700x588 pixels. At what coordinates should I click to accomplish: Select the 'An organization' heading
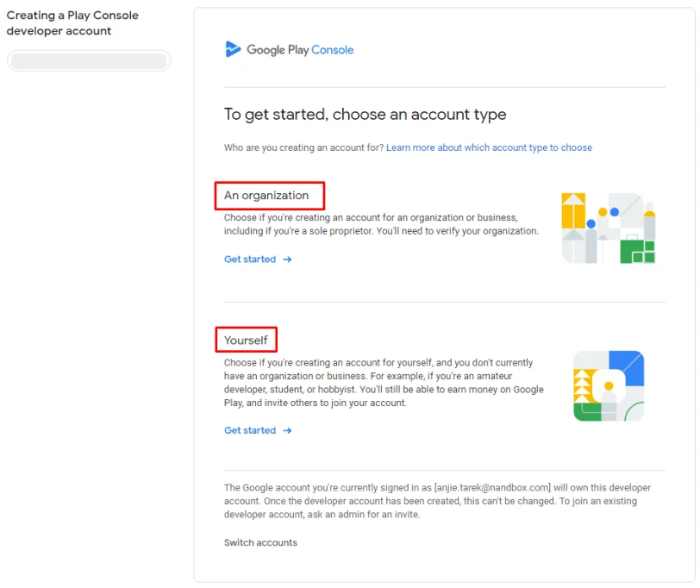tap(266, 196)
